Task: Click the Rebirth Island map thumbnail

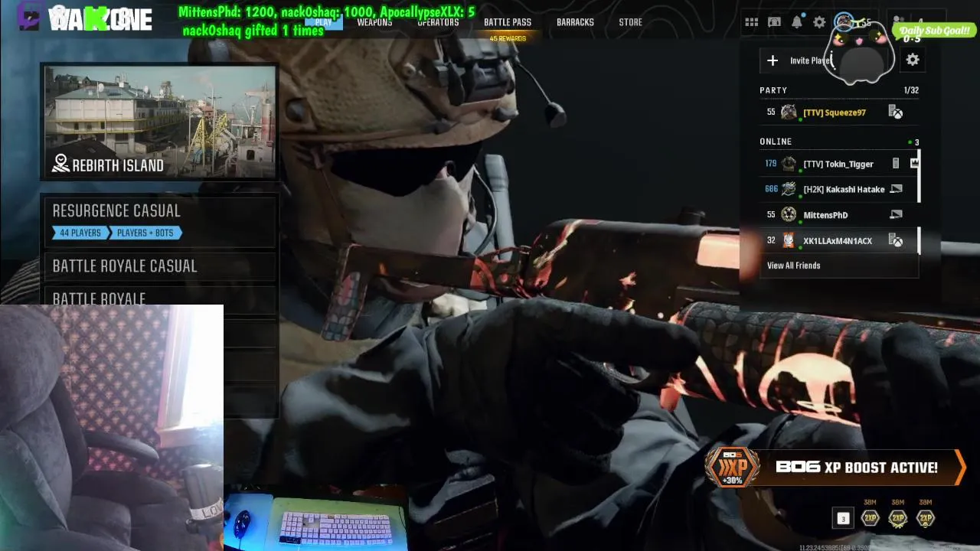Action: (159, 122)
